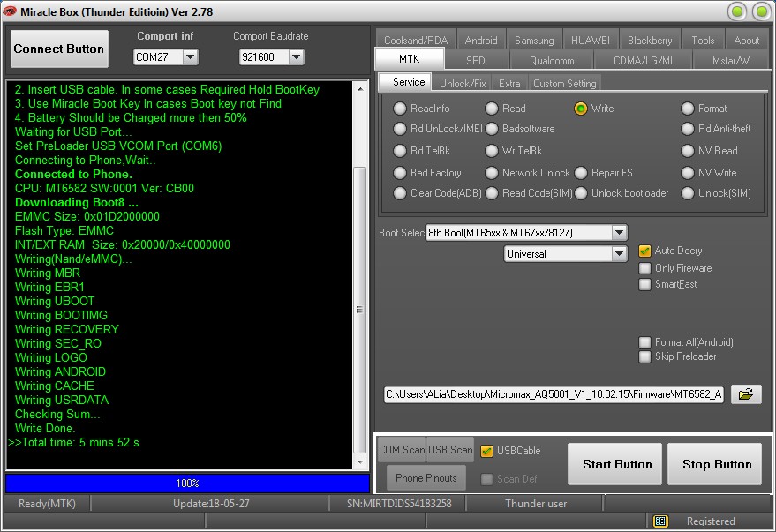The image size is (776, 532).
Task: Choose Unlock bootloader radio option
Action: click(581, 193)
